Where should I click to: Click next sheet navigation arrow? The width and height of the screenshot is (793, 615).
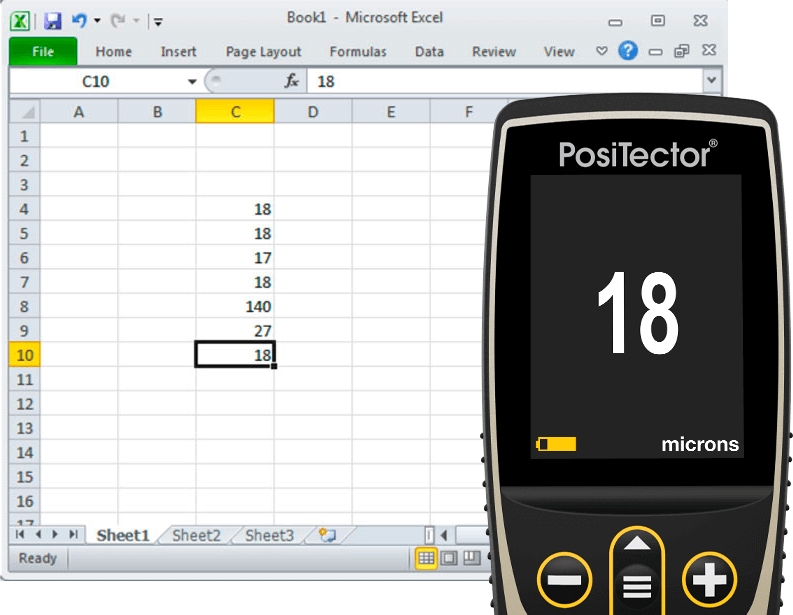point(55,534)
